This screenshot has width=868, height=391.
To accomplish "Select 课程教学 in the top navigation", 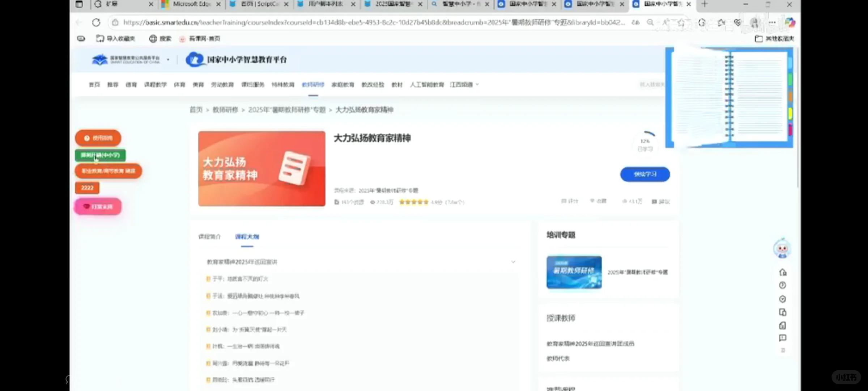I will 156,84.
